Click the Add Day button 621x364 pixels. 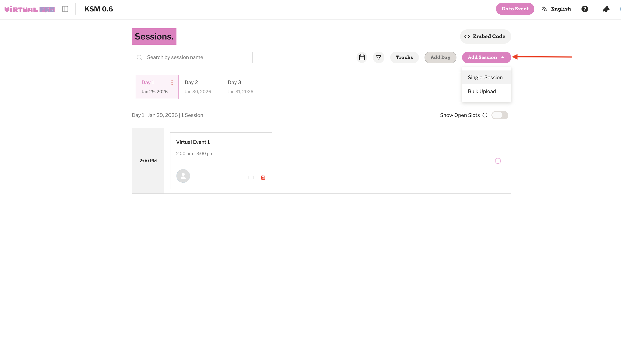pyautogui.click(x=440, y=57)
